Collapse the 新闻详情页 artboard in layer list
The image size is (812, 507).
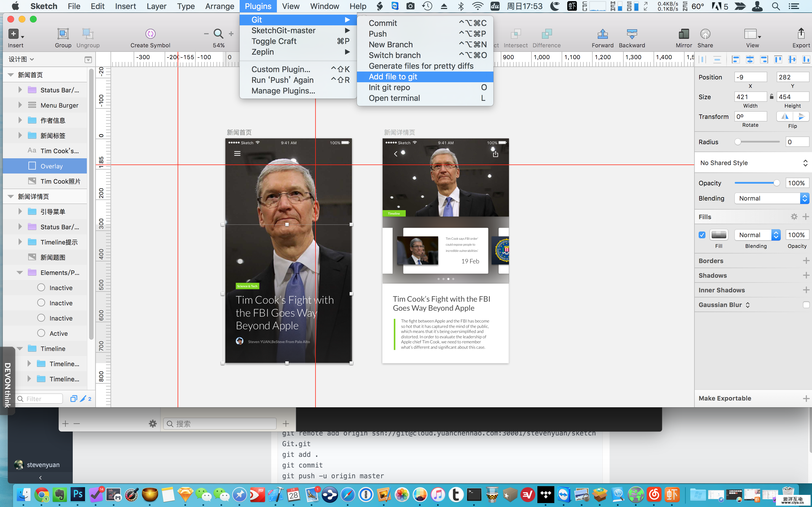pyautogui.click(x=11, y=197)
